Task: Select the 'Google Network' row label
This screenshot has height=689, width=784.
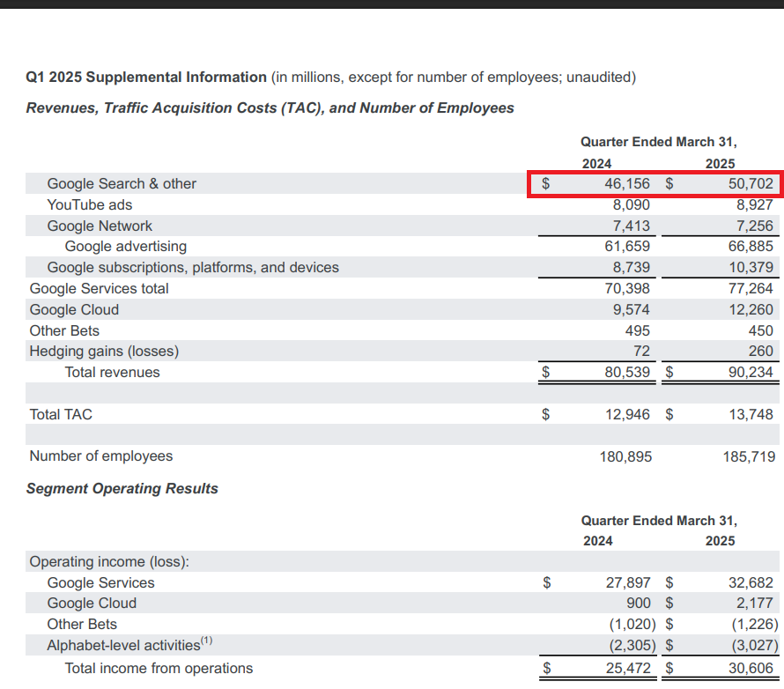Action: point(100,226)
